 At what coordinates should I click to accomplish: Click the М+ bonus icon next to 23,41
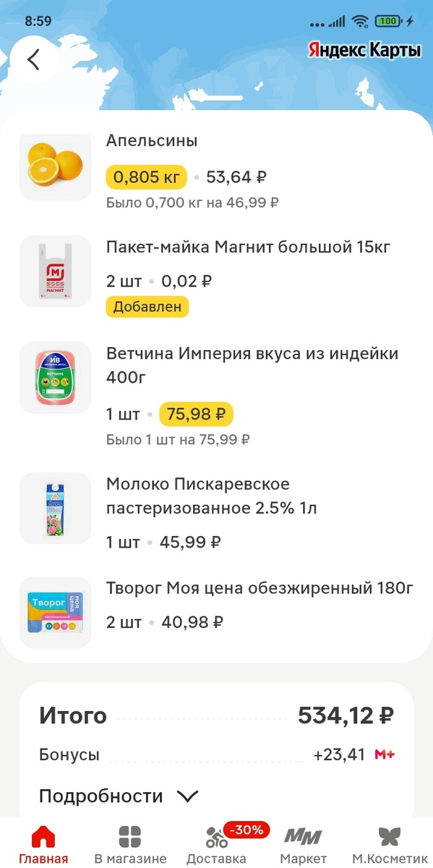point(386,753)
